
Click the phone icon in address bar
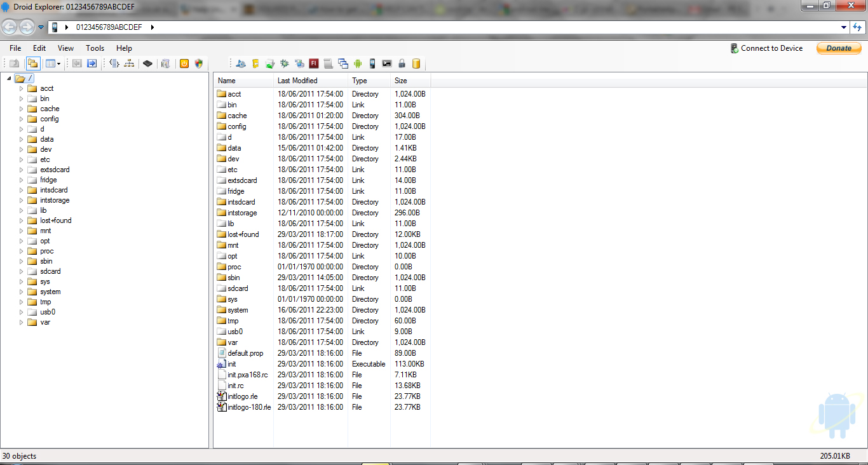pyautogui.click(x=55, y=27)
